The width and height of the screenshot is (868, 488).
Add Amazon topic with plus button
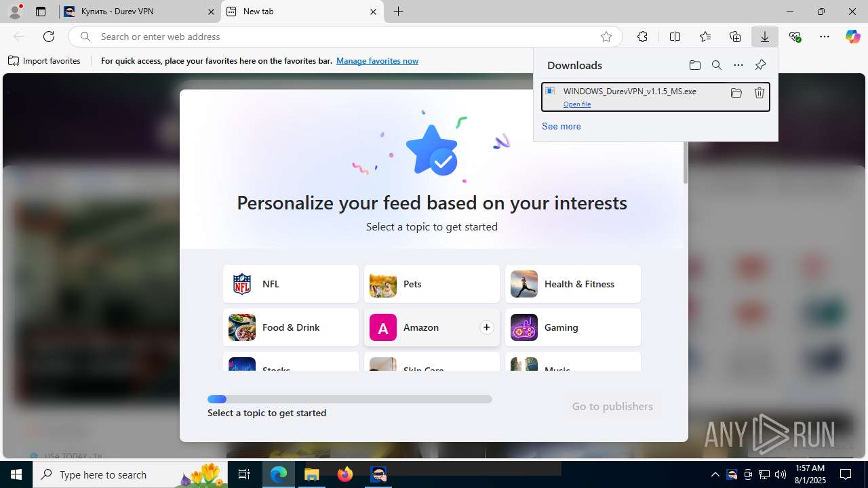point(486,327)
